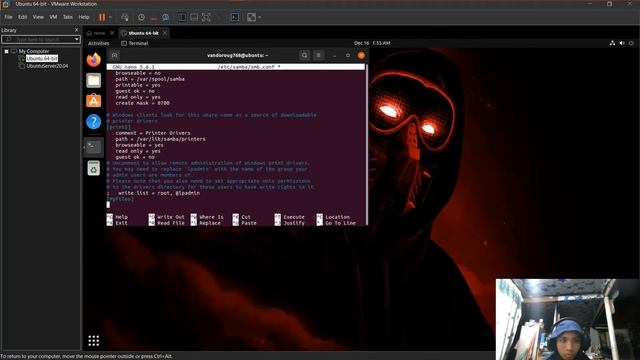Open Ubuntu Software from the dock
This screenshot has height=360, width=640.
coord(93,101)
